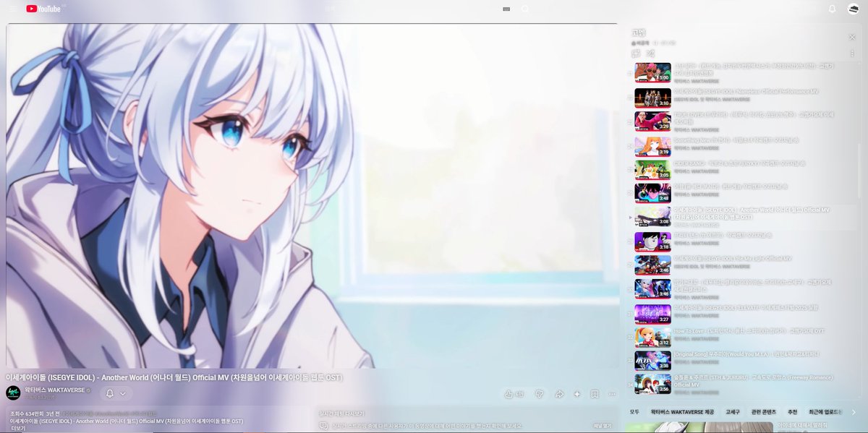868x433 pixels.
Task: Expand description with 더보기
Action: [x=17, y=428]
